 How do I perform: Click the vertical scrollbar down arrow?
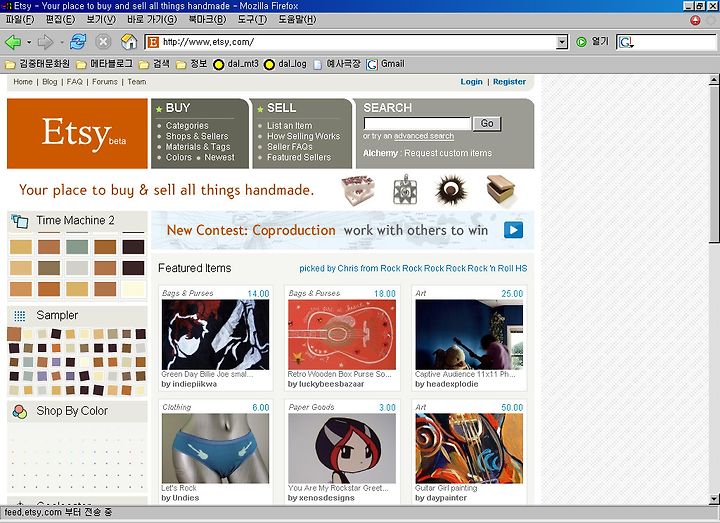click(x=714, y=499)
